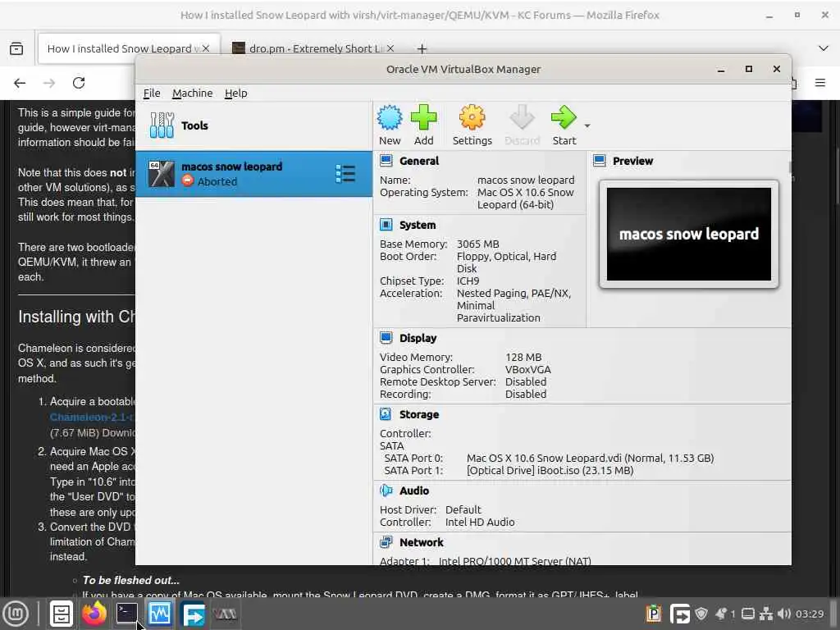Open the Linux Mint start menu
This screenshot has height=630, width=840.
[x=16, y=614]
